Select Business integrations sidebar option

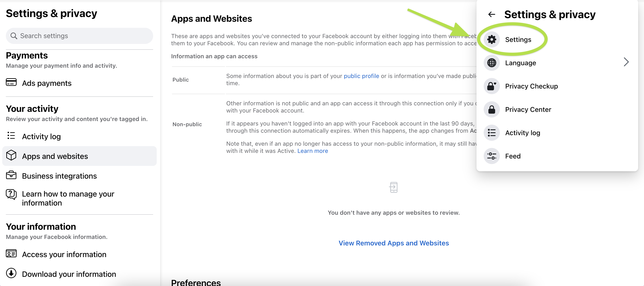tap(59, 175)
